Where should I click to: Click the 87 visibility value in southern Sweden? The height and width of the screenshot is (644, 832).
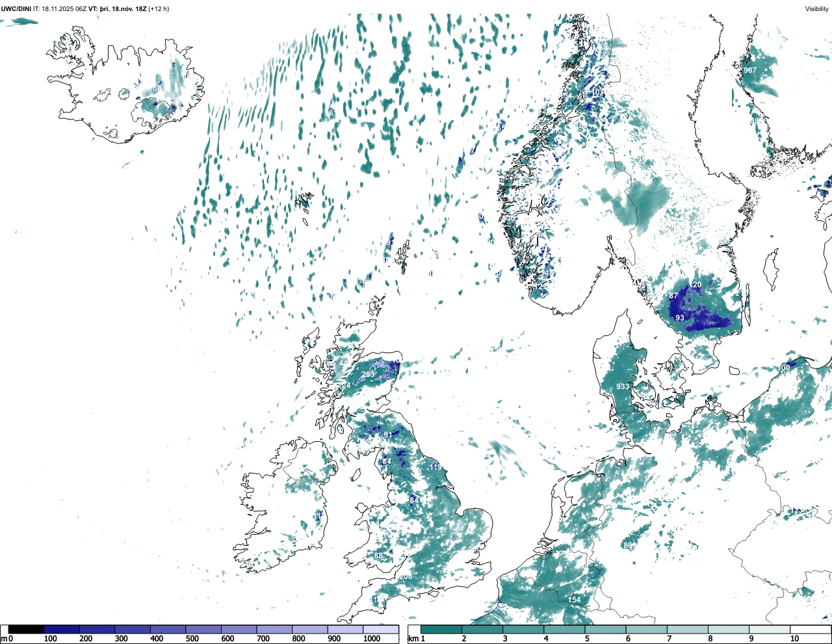(673, 296)
